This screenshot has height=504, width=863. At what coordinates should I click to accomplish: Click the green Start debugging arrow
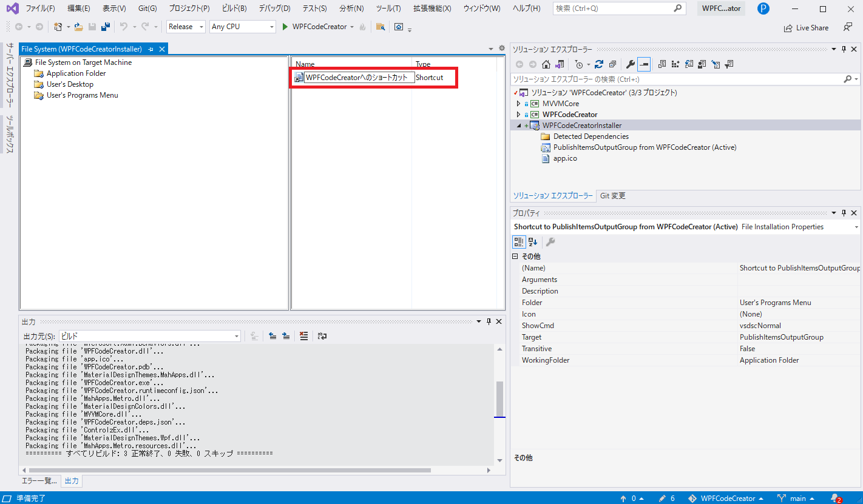click(285, 27)
